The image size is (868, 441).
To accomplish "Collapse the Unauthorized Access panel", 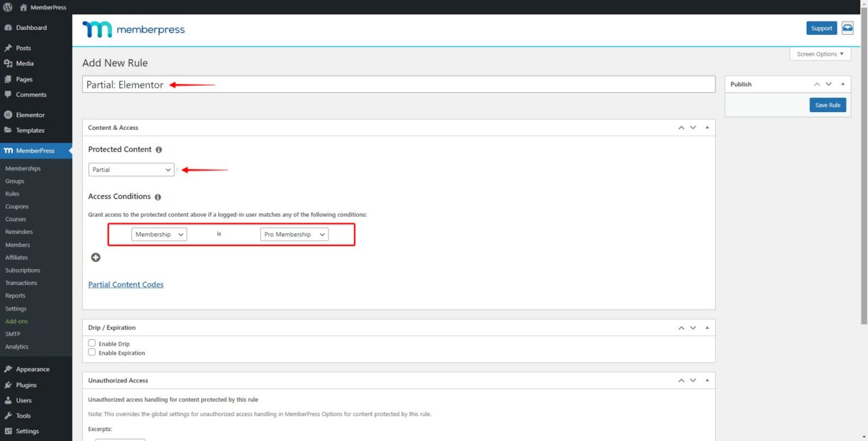I will point(707,380).
